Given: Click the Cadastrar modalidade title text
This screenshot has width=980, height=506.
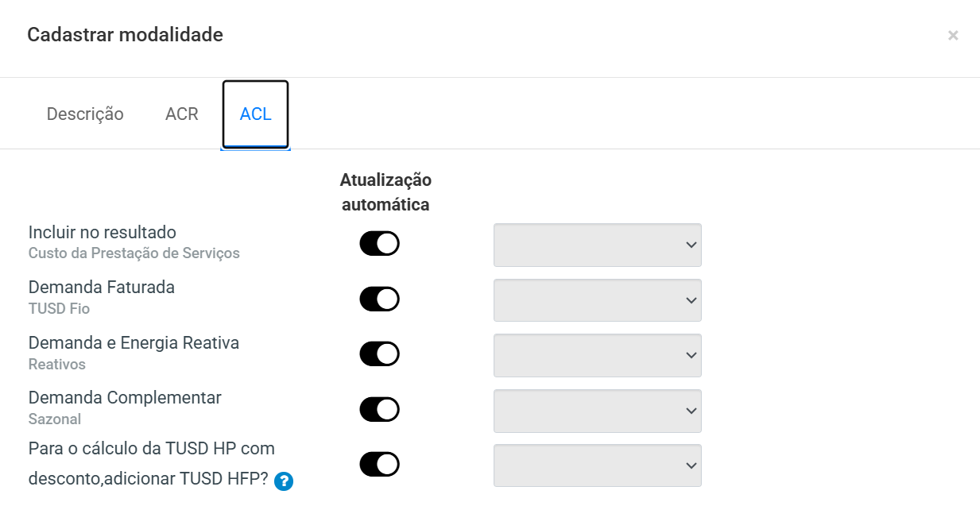Looking at the screenshot, I should [x=125, y=35].
